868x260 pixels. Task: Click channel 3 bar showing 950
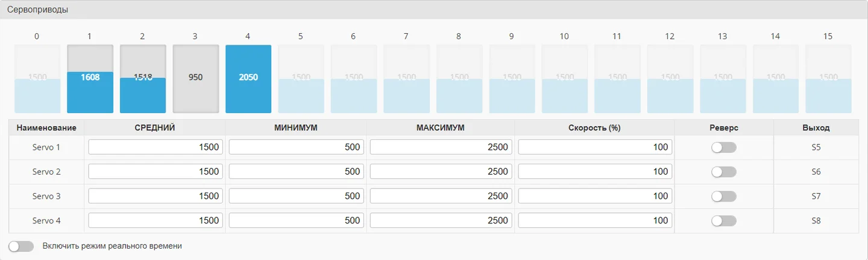tap(196, 79)
